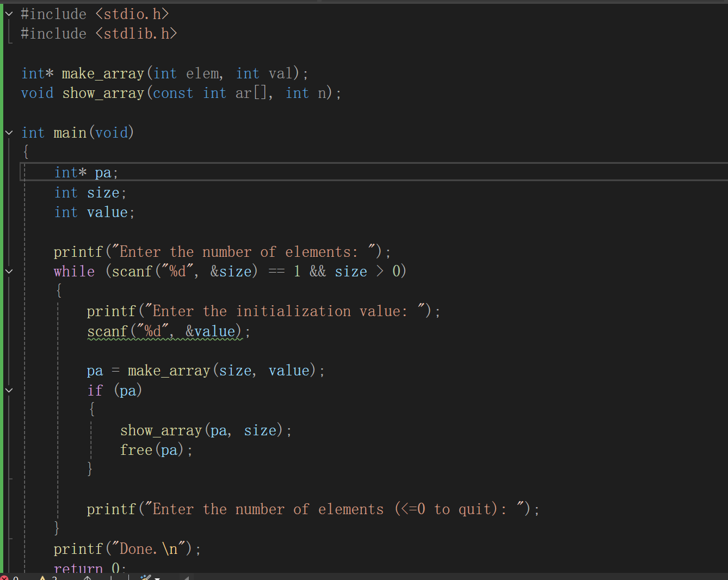Image resolution: width=728 pixels, height=580 pixels.
Task: Click the 'Enter the initialization value: ' string
Action: 285,311
